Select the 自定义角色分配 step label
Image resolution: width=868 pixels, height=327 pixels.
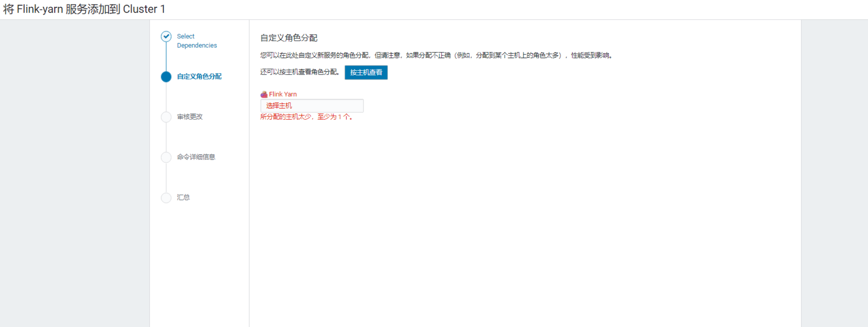pos(199,76)
